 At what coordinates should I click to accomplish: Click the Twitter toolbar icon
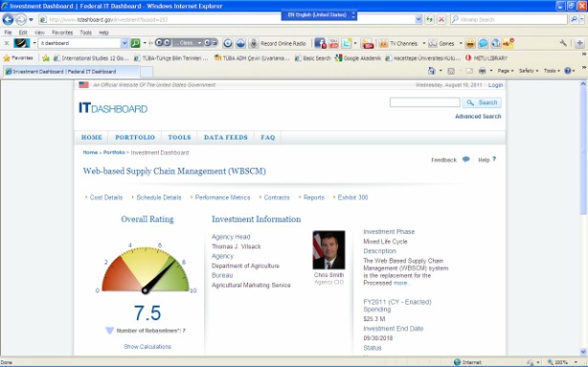coord(347,43)
